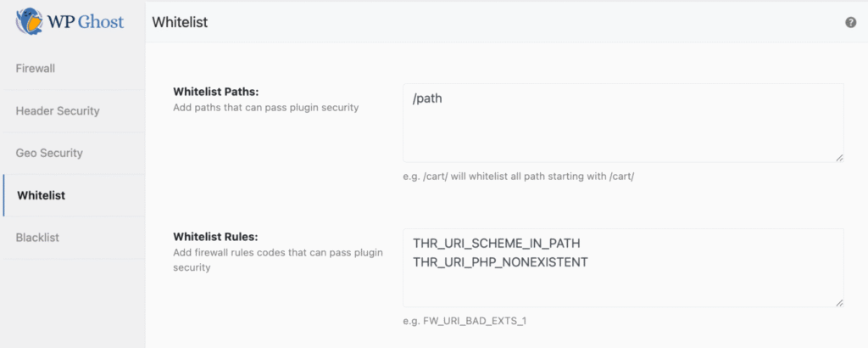Click the THR_URI_SCHEME_IN_PATH rule line

pos(496,244)
